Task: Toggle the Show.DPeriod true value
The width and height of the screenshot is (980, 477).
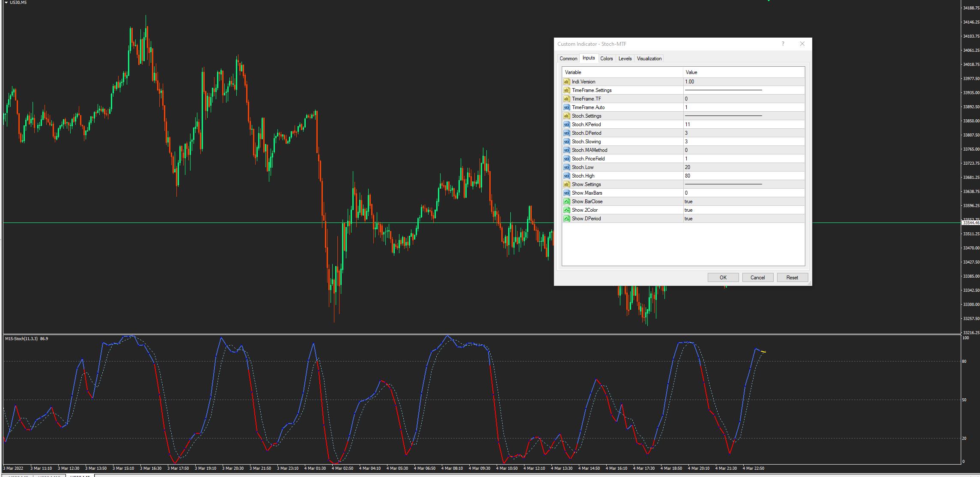Action: (x=688, y=219)
